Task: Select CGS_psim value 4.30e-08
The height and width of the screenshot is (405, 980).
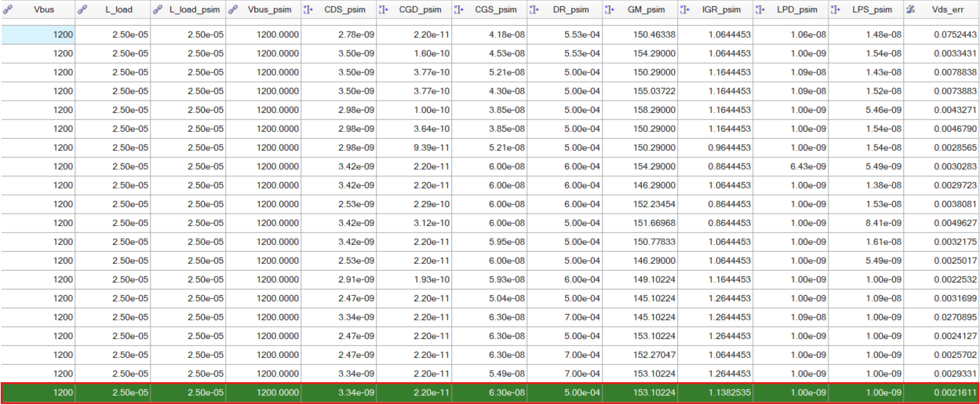Action: click(x=506, y=91)
